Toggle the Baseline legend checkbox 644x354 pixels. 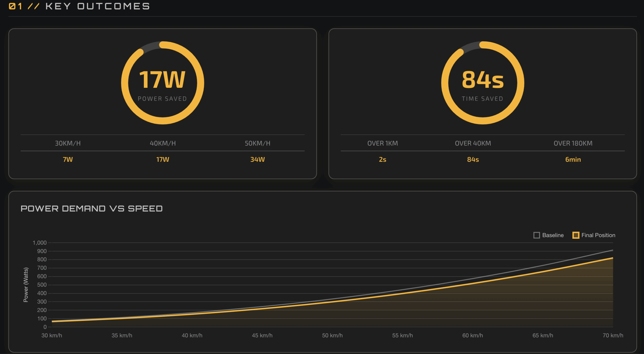pos(536,235)
